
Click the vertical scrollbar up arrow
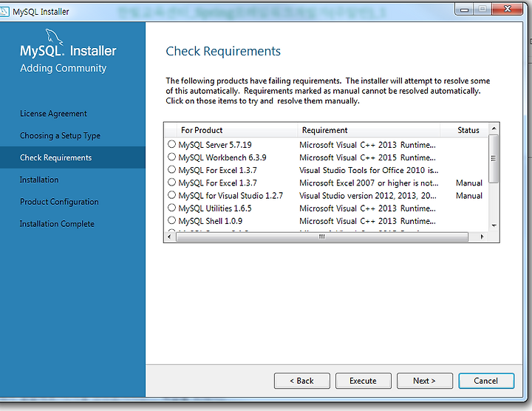pyautogui.click(x=494, y=129)
